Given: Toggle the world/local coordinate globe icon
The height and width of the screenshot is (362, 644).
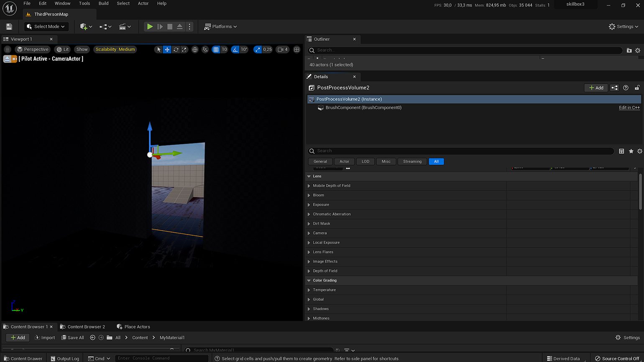Looking at the screenshot, I should [x=195, y=49].
